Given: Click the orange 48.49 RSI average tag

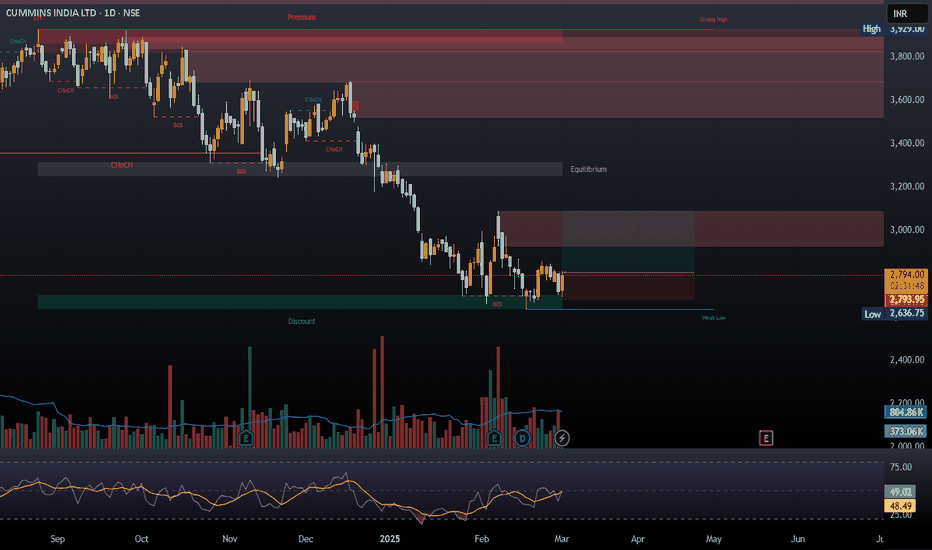Looking at the screenshot, I should click(900, 506).
